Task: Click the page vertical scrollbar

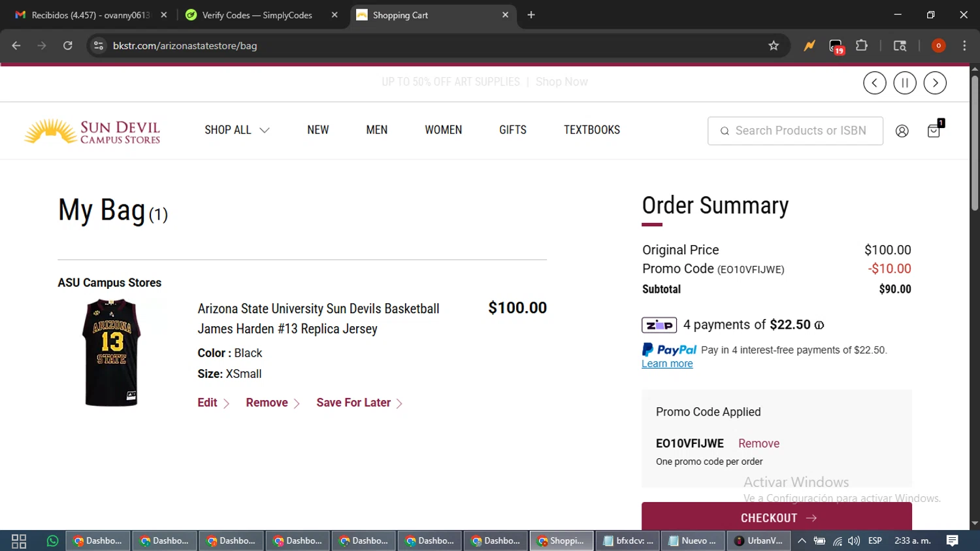Action: pyautogui.click(x=974, y=144)
